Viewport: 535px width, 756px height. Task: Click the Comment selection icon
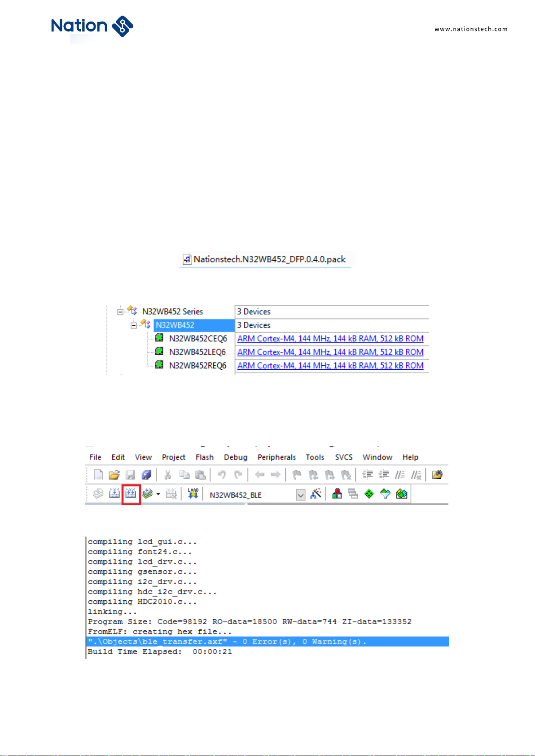coord(400,475)
